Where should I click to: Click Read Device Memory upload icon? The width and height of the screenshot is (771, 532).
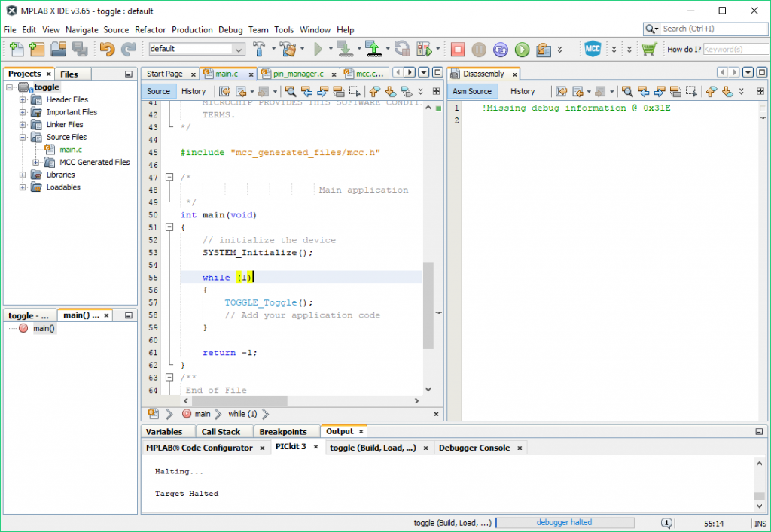373,49
